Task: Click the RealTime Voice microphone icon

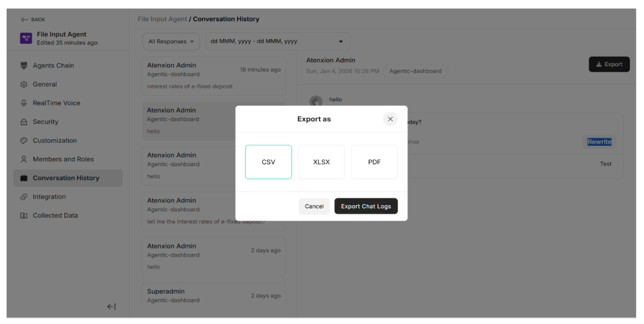Action: point(24,103)
